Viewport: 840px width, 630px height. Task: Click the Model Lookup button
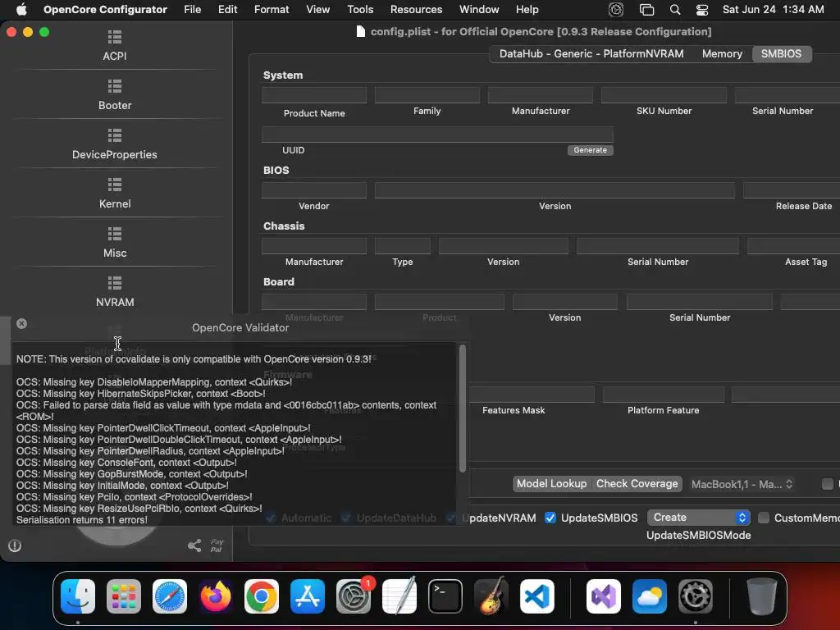552,484
